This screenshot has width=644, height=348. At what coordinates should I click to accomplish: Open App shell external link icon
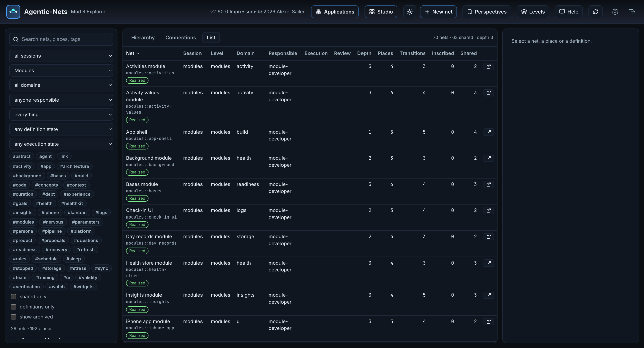[x=488, y=132]
